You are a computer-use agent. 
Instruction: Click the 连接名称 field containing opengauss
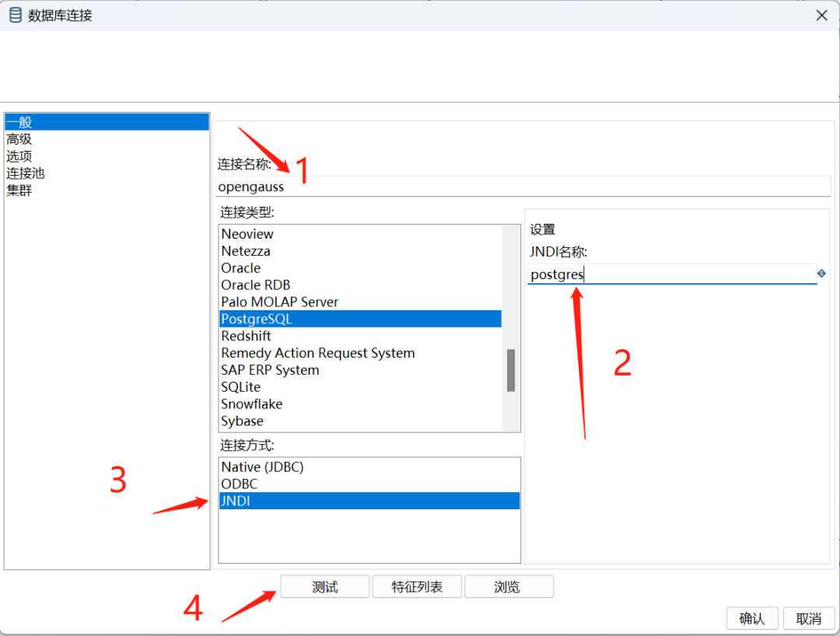[x=523, y=187]
